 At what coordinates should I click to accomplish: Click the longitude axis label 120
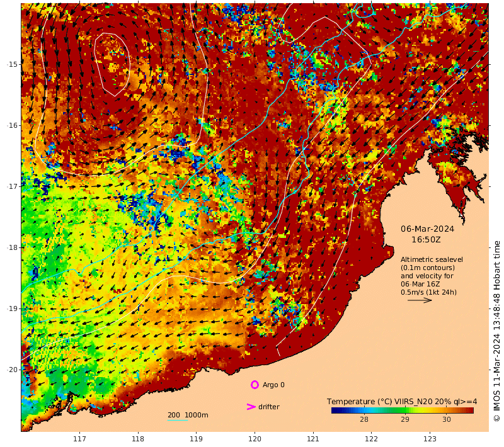click(255, 439)
